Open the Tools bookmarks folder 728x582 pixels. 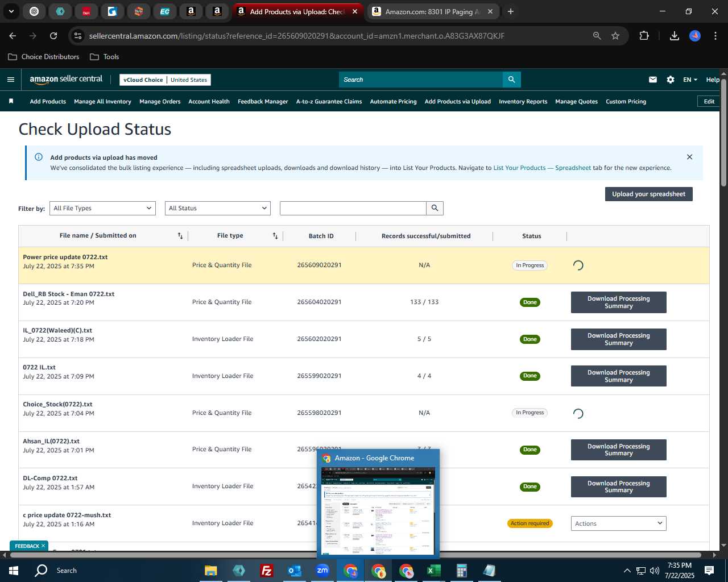coord(105,57)
